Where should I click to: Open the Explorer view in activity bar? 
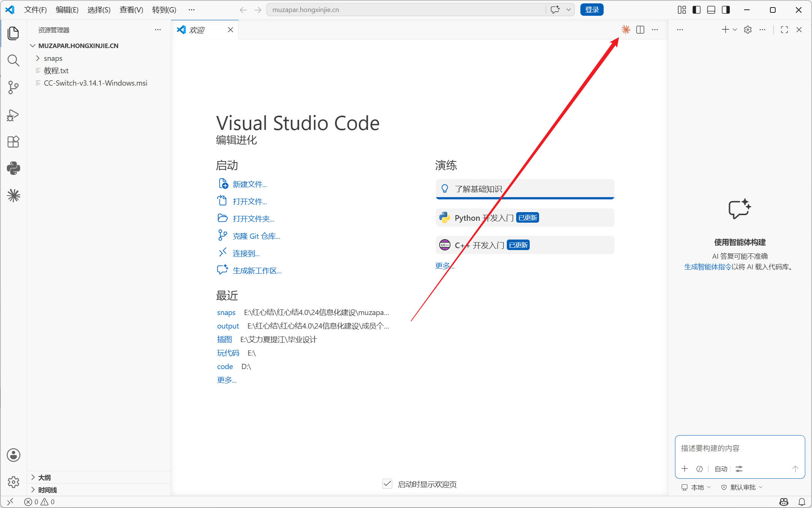(13, 33)
